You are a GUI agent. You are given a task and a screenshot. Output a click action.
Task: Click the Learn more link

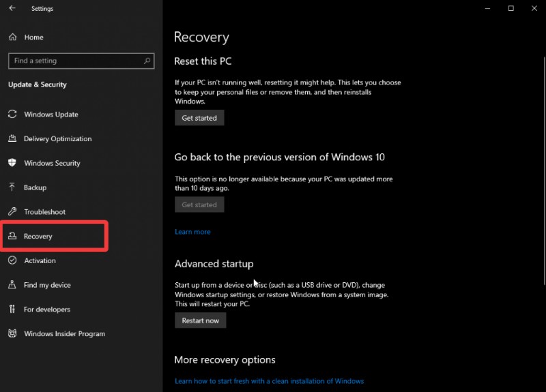point(192,232)
